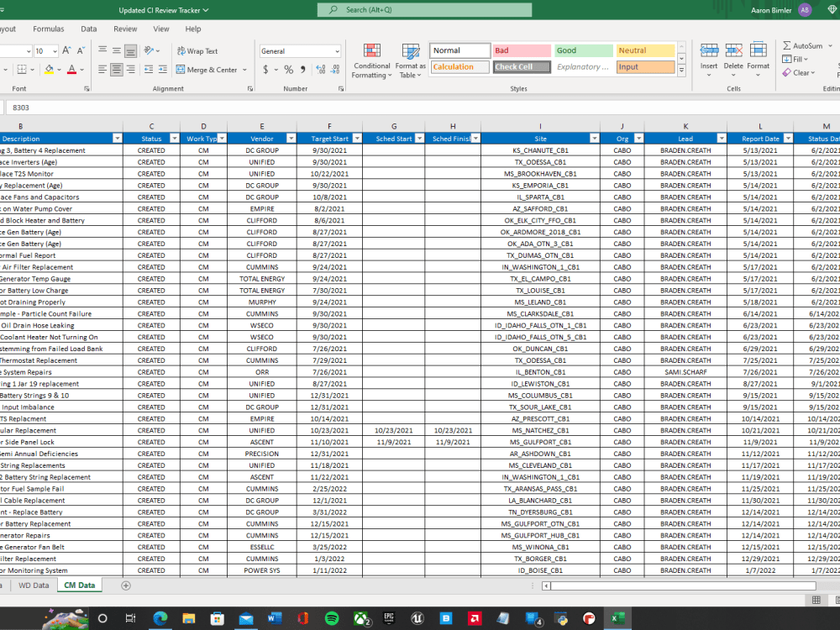Open the filter dropdown on the Vendor column
The height and width of the screenshot is (630, 840).
290,139
